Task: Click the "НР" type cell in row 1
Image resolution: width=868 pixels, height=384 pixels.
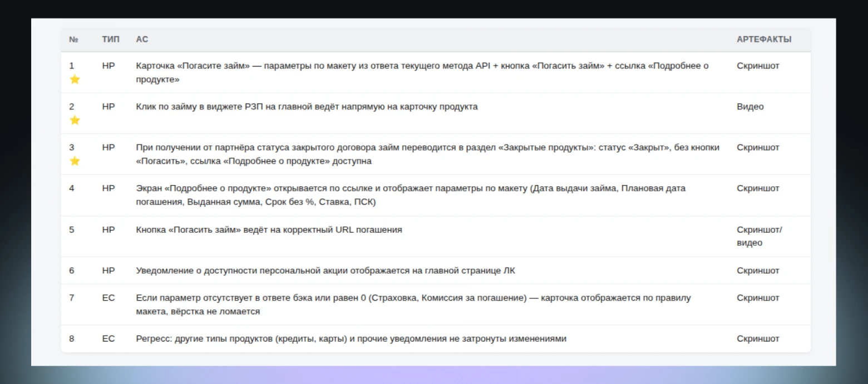Action: [x=108, y=66]
